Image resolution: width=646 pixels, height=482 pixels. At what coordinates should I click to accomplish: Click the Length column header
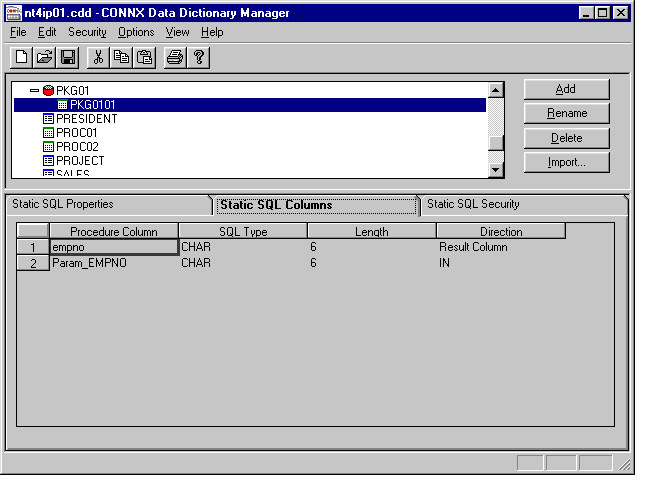point(372,232)
